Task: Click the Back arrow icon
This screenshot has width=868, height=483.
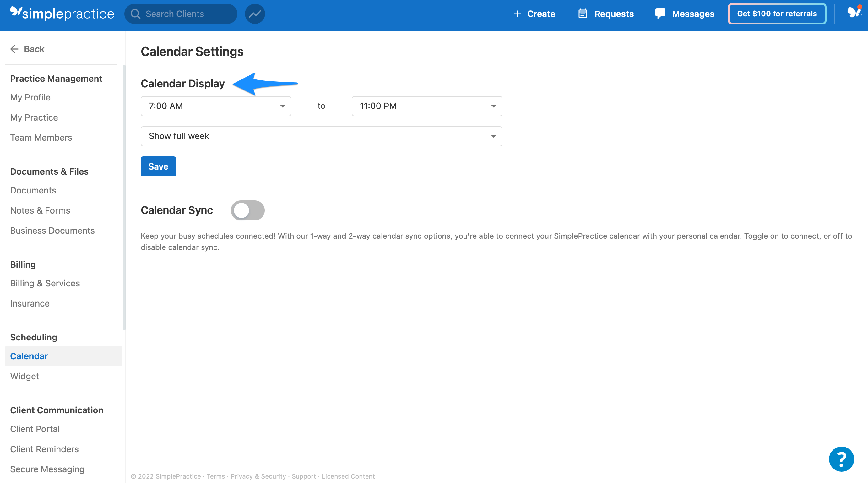Action: [14, 49]
